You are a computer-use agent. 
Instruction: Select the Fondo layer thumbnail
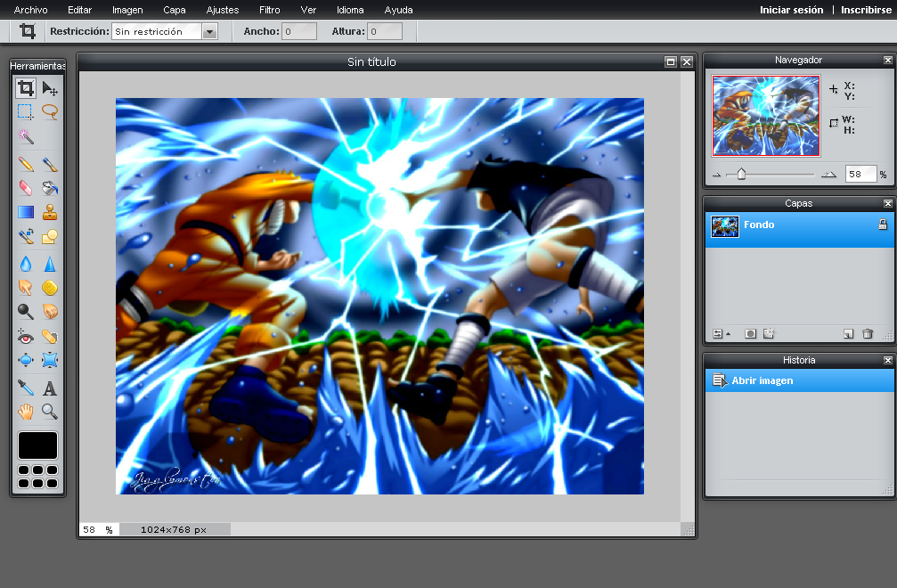coord(725,226)
